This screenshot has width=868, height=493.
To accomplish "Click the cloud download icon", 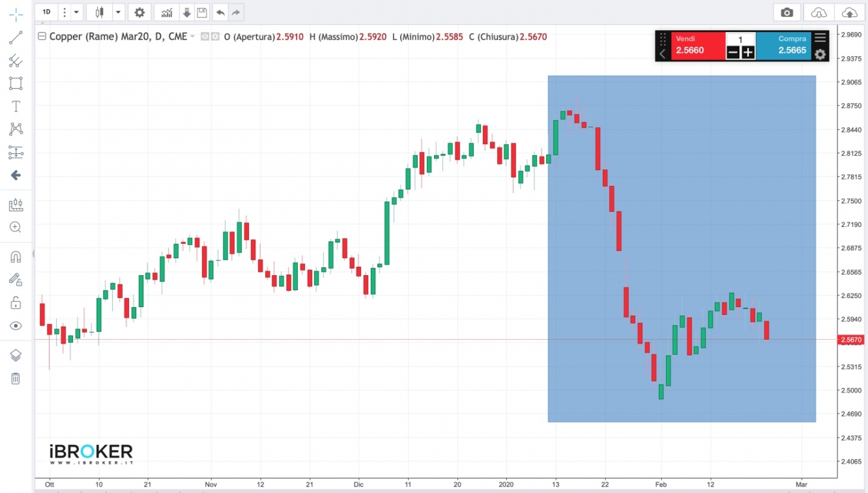I will pos(819,12).
